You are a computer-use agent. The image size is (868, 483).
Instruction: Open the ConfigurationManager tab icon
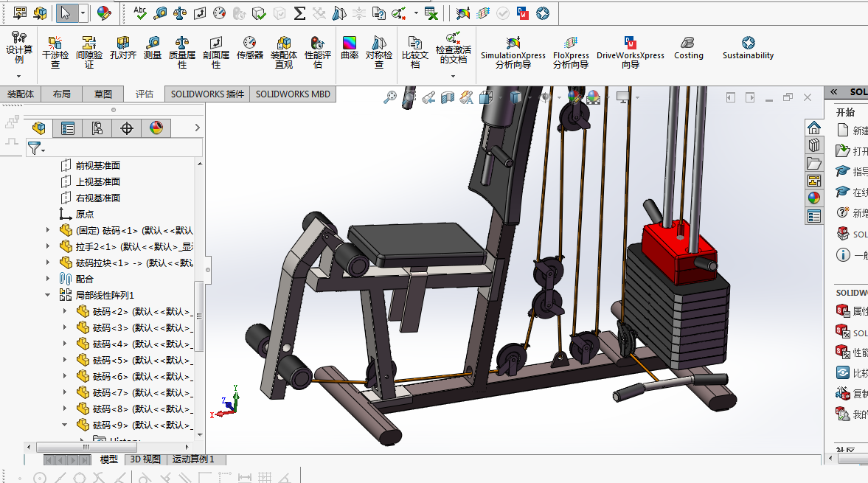tap(97, 128)
